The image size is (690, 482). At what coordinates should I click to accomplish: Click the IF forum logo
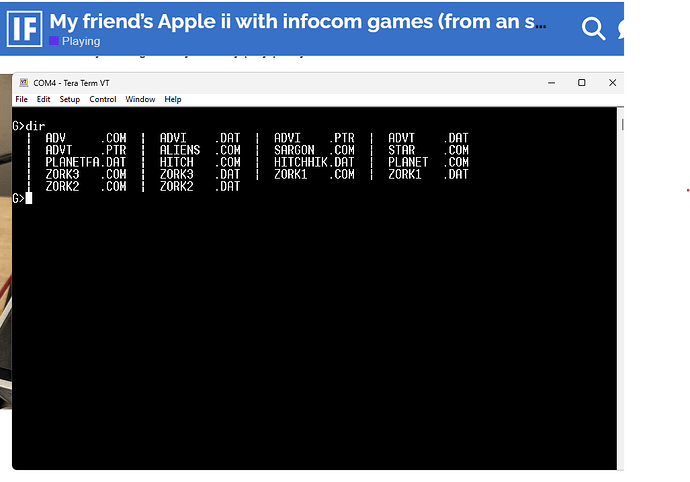point(25,29)
